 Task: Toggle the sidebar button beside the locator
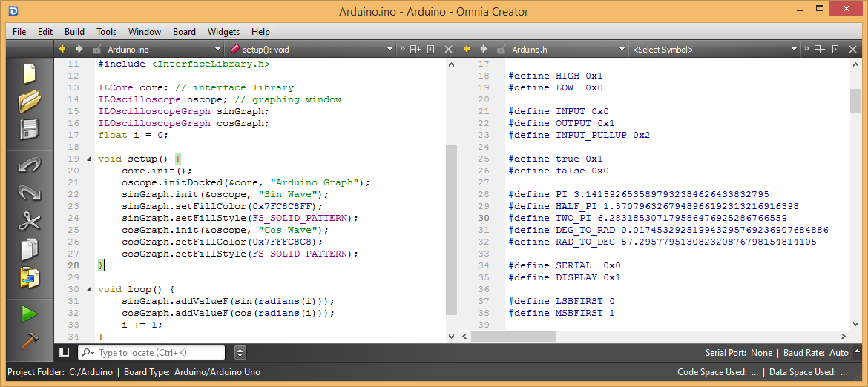click(x=65, y=352)
